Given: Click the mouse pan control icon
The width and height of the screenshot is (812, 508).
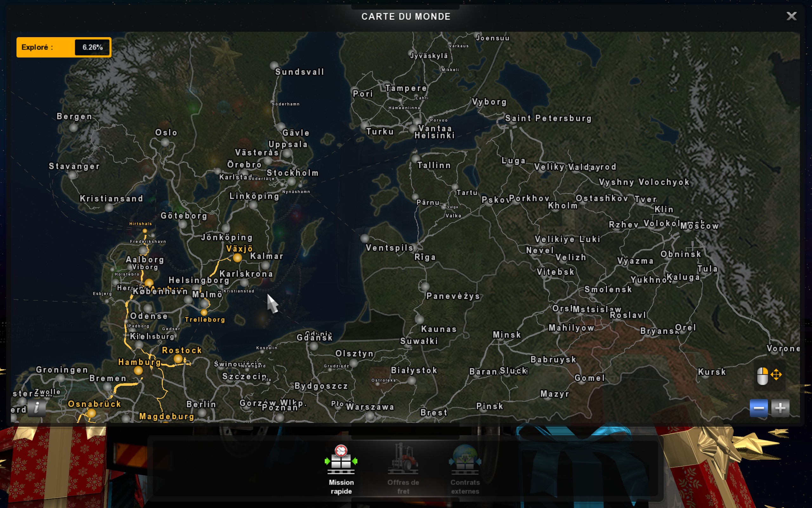Looking at the screenshot, I should [x=769, y=375].
